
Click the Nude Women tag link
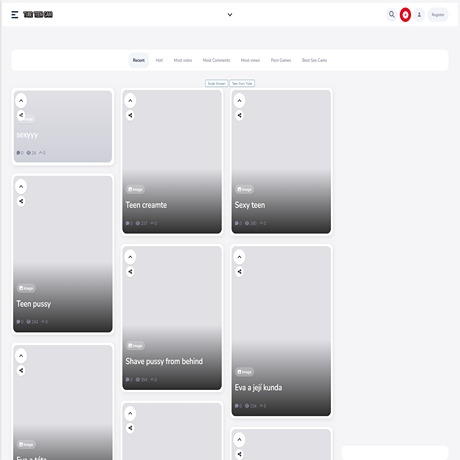tap(216, 83)
